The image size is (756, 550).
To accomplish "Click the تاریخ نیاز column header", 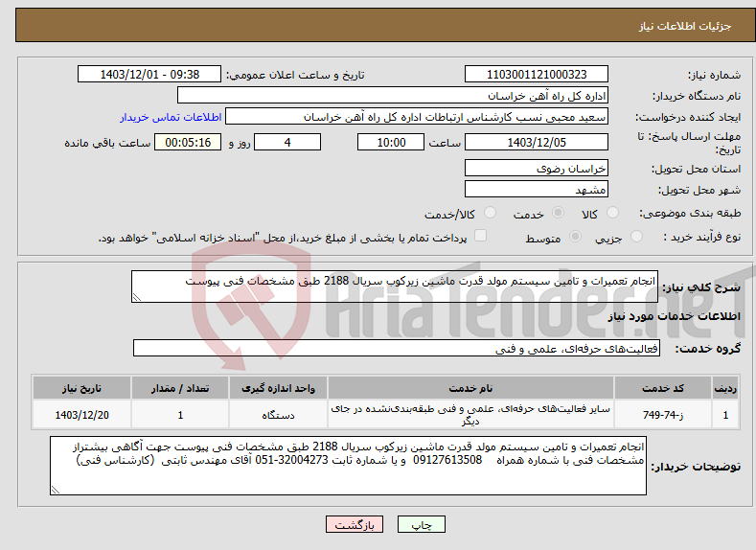I will [x=81, y=388].
